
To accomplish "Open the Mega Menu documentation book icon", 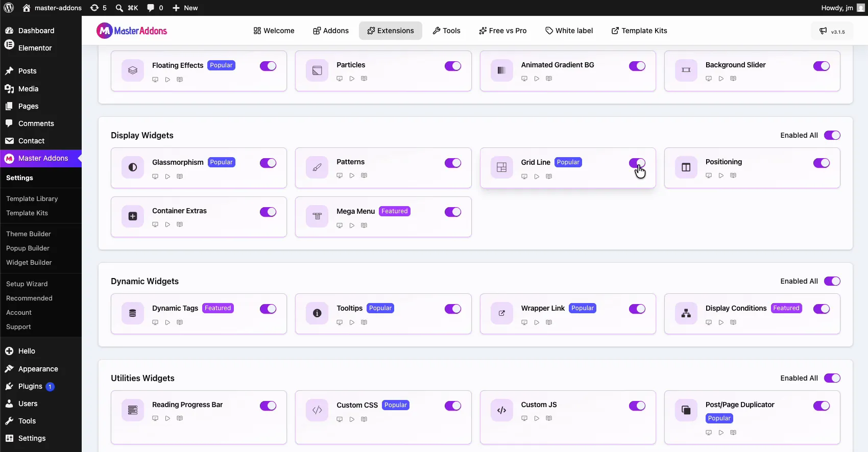I will 364,225.
